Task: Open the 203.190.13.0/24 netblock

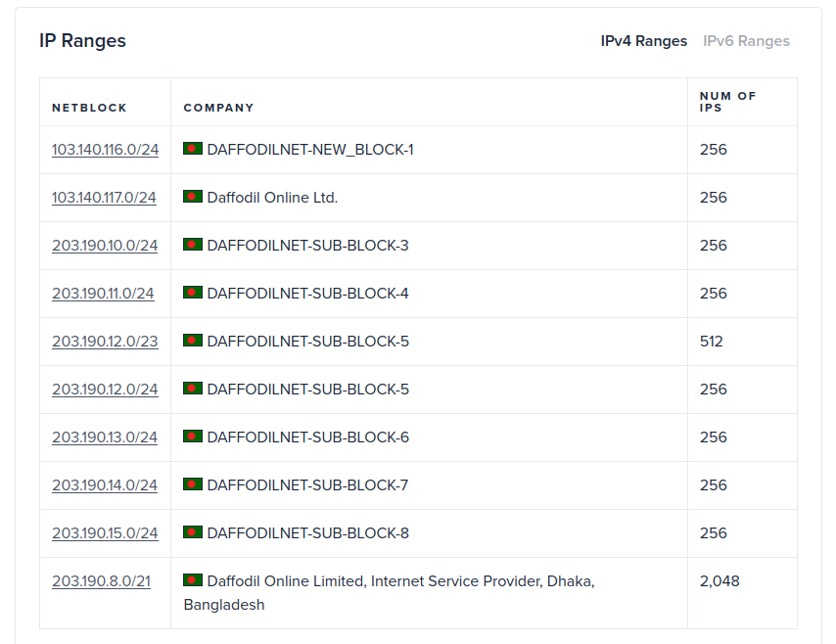Action: [x=105, y=437]
